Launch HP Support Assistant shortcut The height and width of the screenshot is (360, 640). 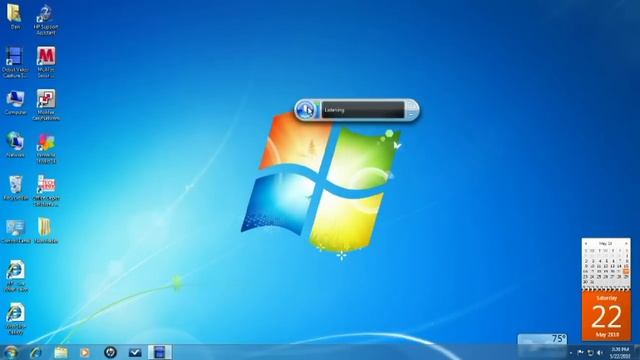tap(46, 20)
